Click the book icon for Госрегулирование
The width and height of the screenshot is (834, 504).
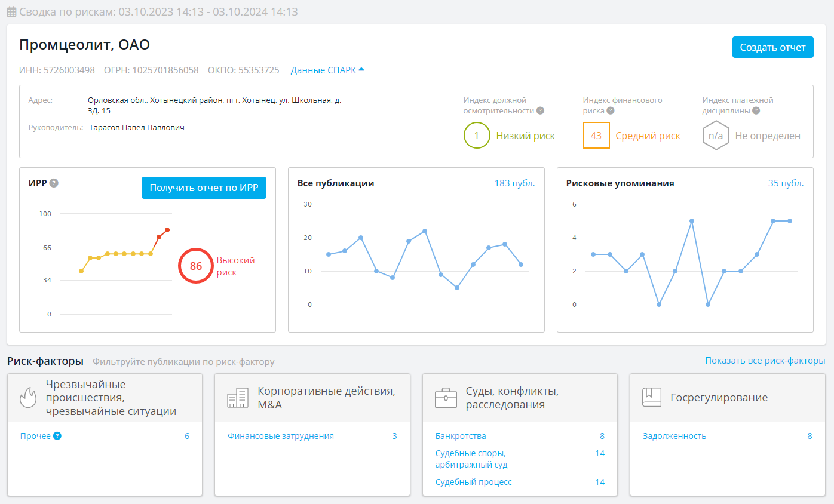click(x=651, y=397)
